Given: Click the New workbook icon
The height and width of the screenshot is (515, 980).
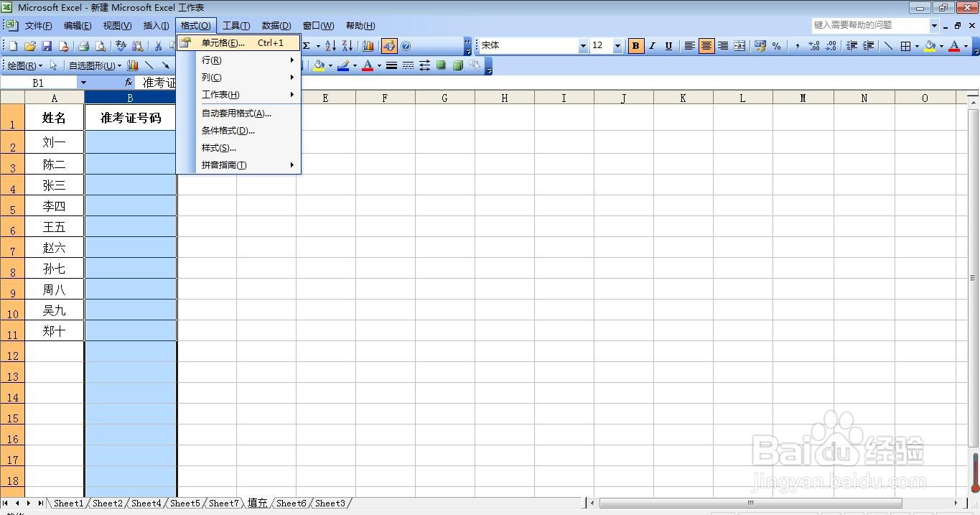Looking at the screenshot, I should [13, 46].
